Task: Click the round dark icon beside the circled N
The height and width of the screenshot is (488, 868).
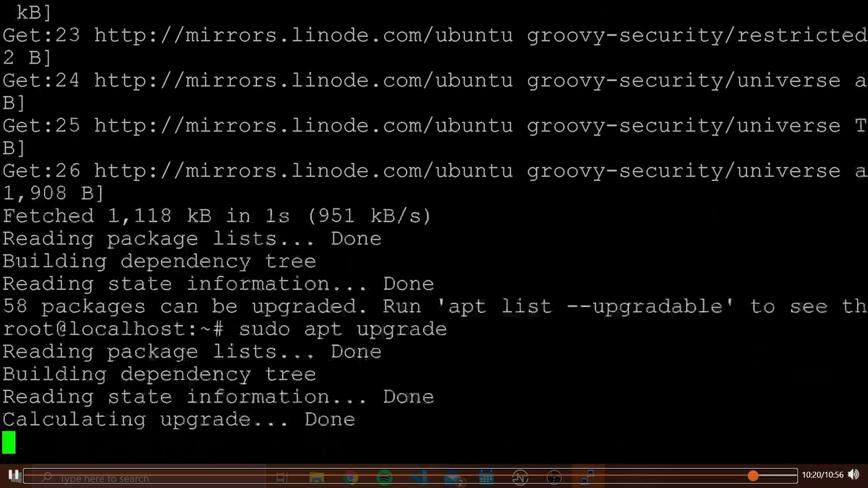Action: click(554, 477)
